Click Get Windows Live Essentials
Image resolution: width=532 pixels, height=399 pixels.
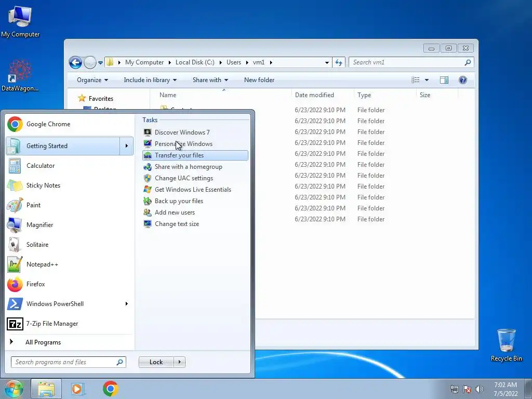point(195,190)
